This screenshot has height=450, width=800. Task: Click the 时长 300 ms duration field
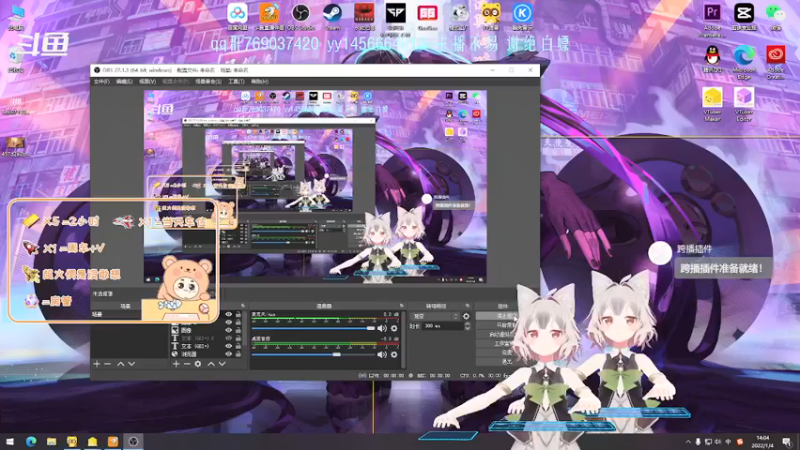(x=443, y=326)
